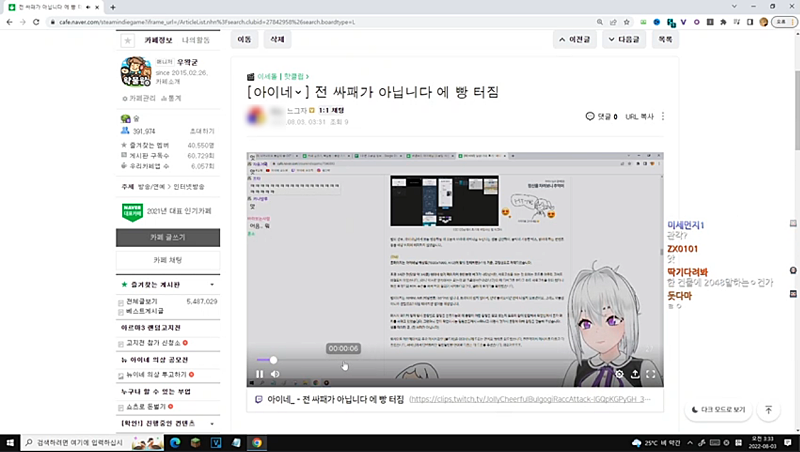Open the Chrome profile avatar
Screen dimensions: 800x452
[763, 22]
